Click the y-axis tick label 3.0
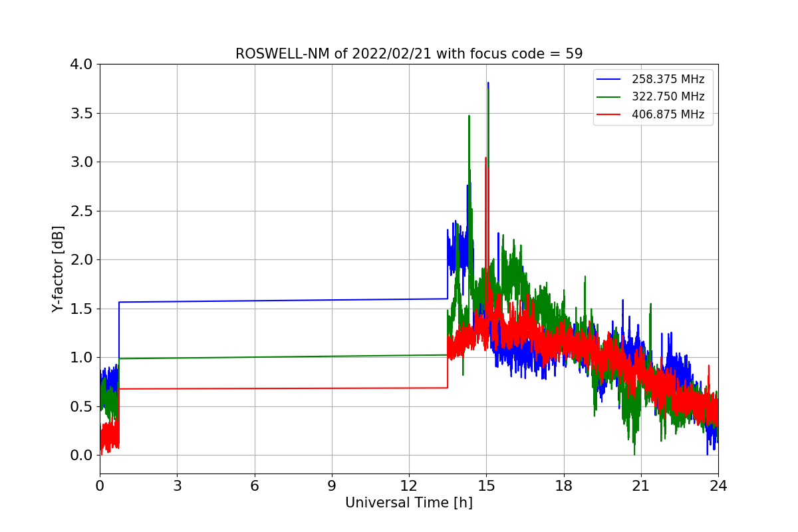Screen dimensions: 798x532 82,162
